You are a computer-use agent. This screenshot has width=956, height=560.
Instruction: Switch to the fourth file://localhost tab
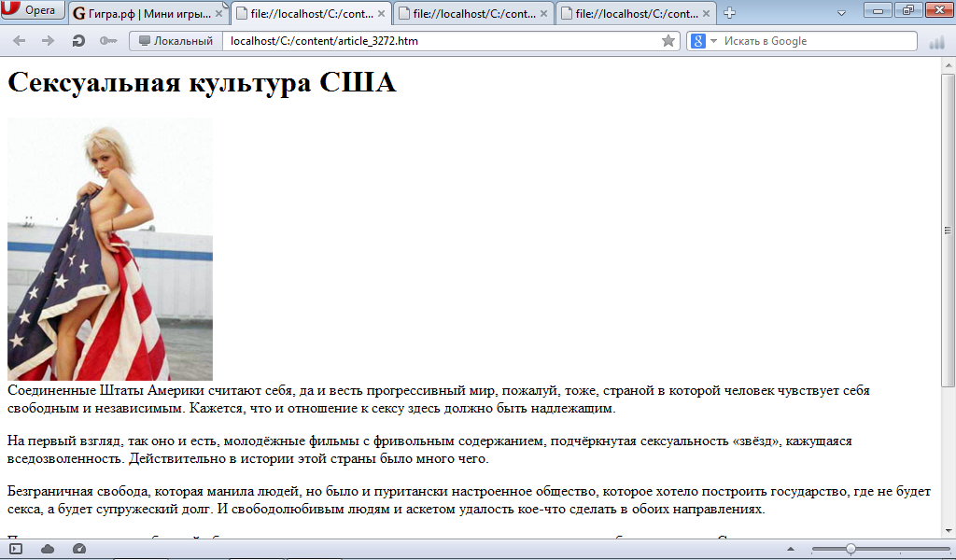635,13
